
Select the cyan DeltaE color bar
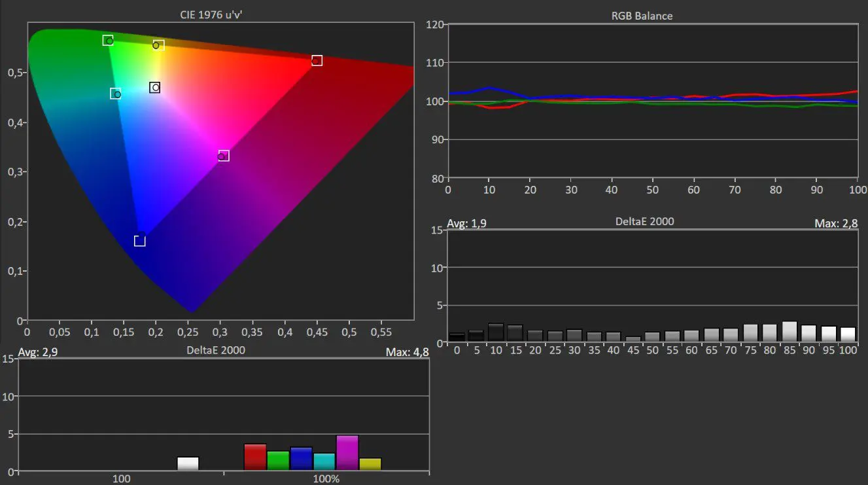pos(324,461)
